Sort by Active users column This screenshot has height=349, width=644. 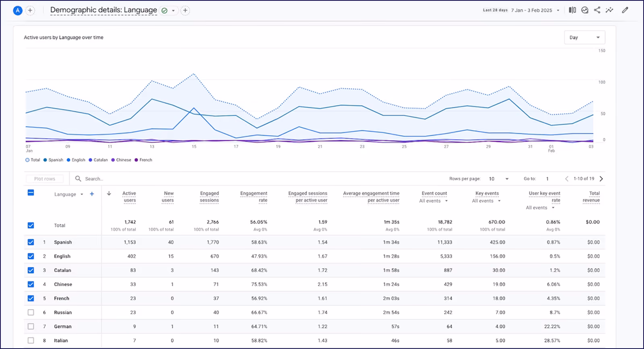pyautogui.click(x=129, y=197)
